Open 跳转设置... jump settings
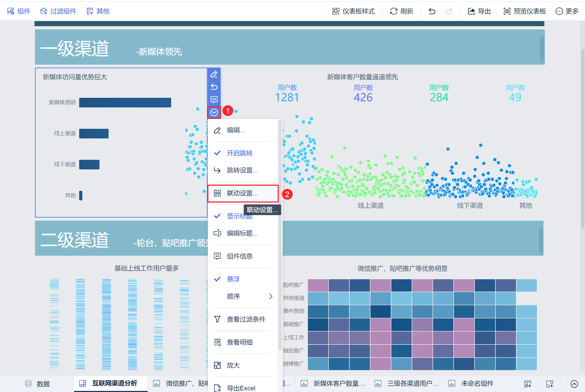Image resolution: width=585 pixels, height=392 pixels. (243, 170)
